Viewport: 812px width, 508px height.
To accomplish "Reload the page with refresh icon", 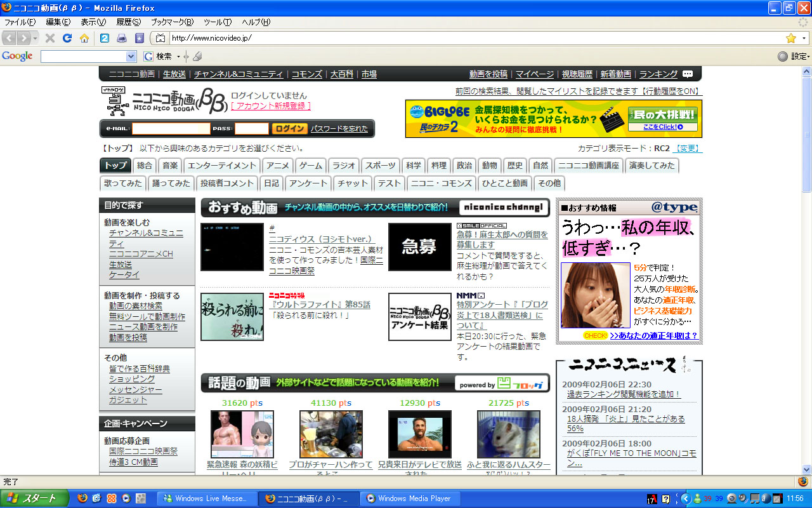I will (x=67, y=38).
